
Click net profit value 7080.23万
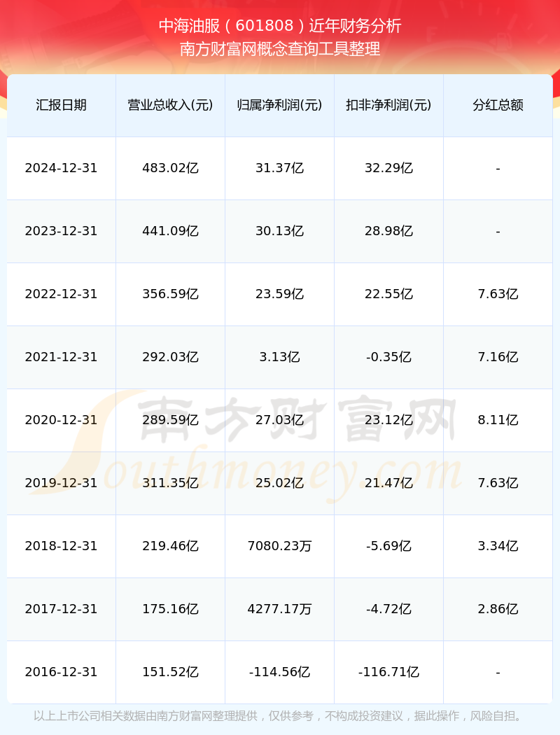point(280,546)
